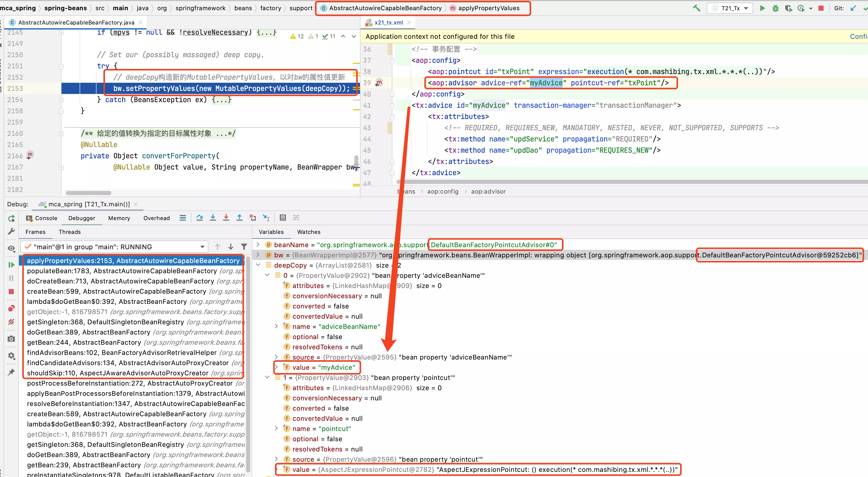
Task: Launch the profiler run icon
Action: (x=801, y=8)
